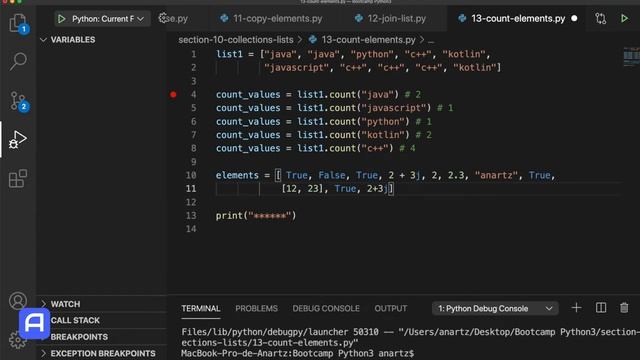Screen dimensions: 640x360
Task: Create new terminal with the plus icon
Action: tap(576, 308)
